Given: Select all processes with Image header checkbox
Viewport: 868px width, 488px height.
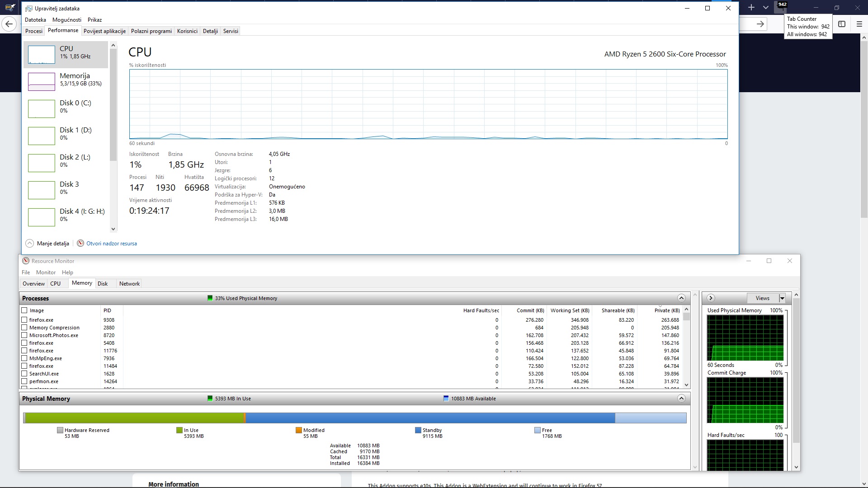Looking at the screenshot, I should pyautogui.click(x=24, y=310).
